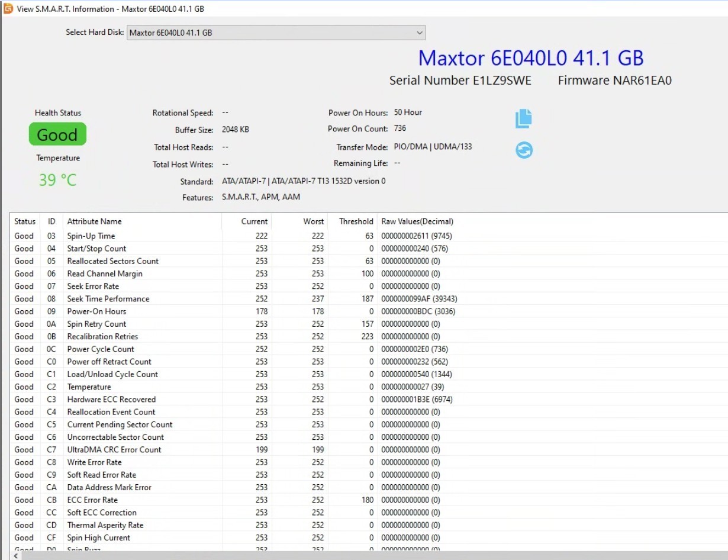
Task: Click raw value 000000000232 (562)
Action: coord(415,362)
